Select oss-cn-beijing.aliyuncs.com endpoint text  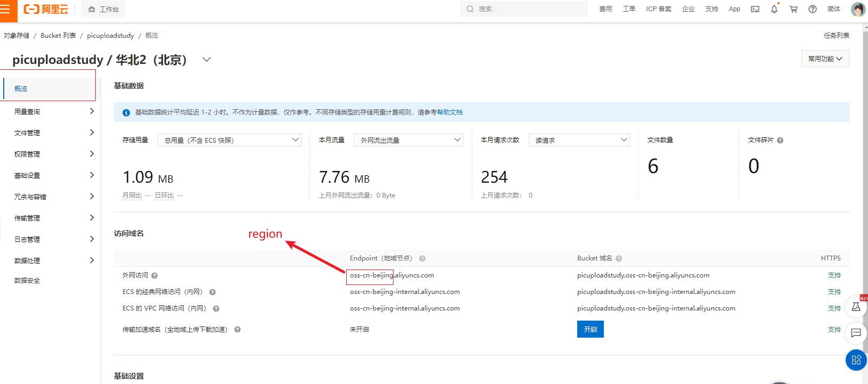pos(392,275)
